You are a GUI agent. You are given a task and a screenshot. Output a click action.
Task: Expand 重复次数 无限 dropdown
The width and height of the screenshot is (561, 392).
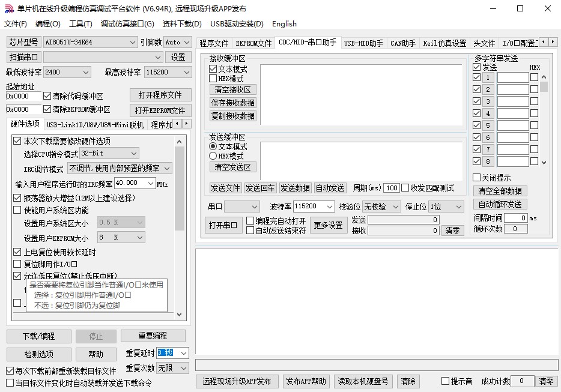[184, 368]
